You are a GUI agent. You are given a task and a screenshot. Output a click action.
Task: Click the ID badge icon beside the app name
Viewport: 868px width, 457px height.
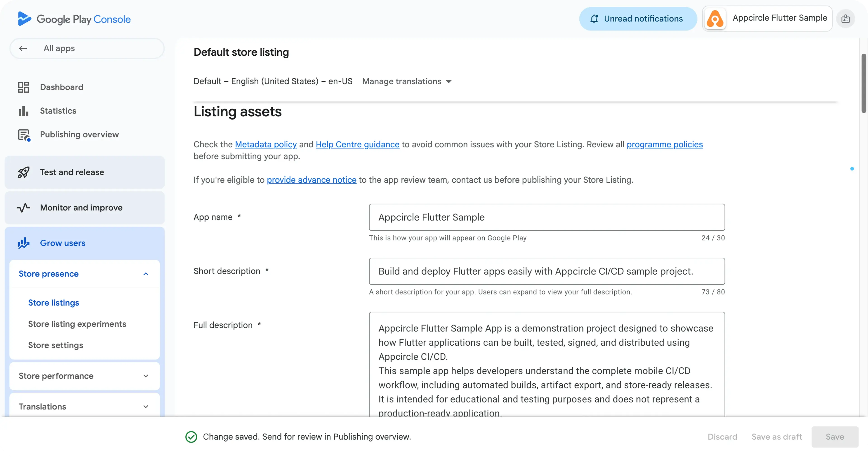click(x=846, y=19)
